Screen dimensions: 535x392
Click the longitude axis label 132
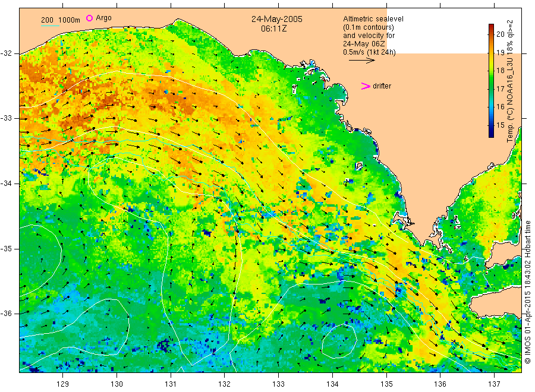(x=225, y=384)
